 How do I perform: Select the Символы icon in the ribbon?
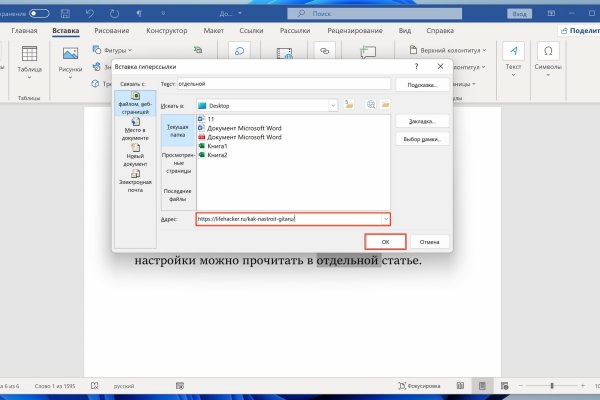(549, 60)
